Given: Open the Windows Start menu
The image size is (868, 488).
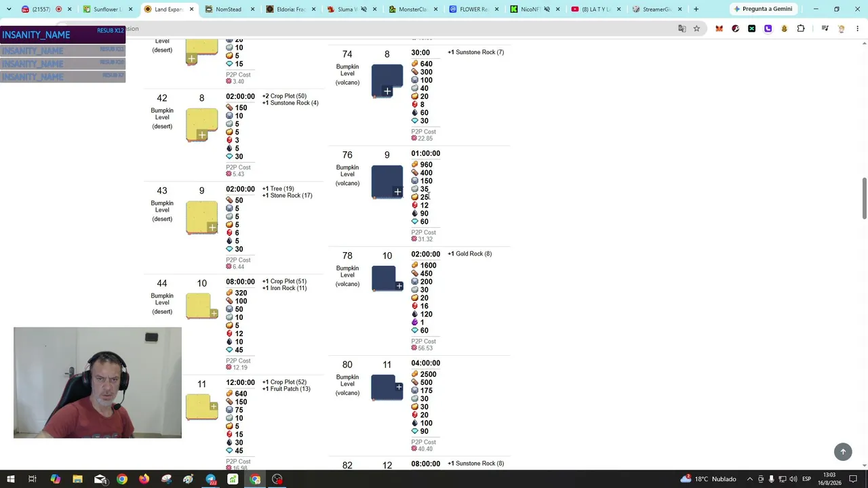Looking at the screenshot, I should point(10,479).
